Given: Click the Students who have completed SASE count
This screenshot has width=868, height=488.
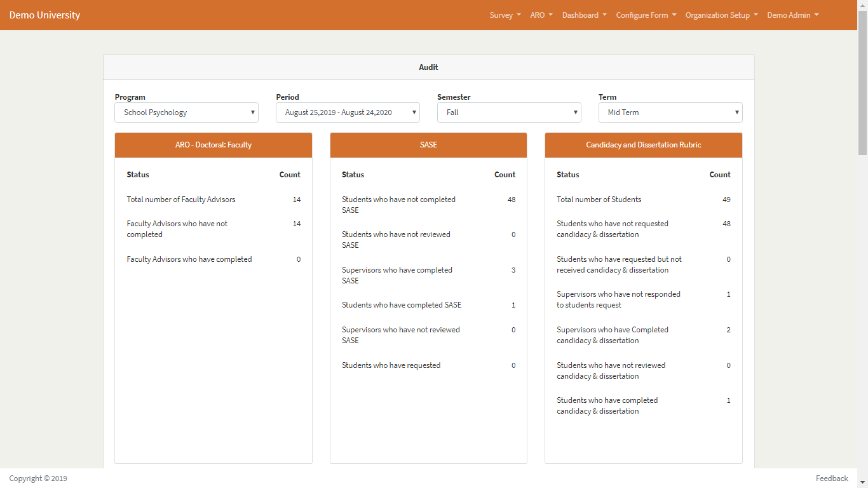Looking at the screenshot, I should point(513,305).
